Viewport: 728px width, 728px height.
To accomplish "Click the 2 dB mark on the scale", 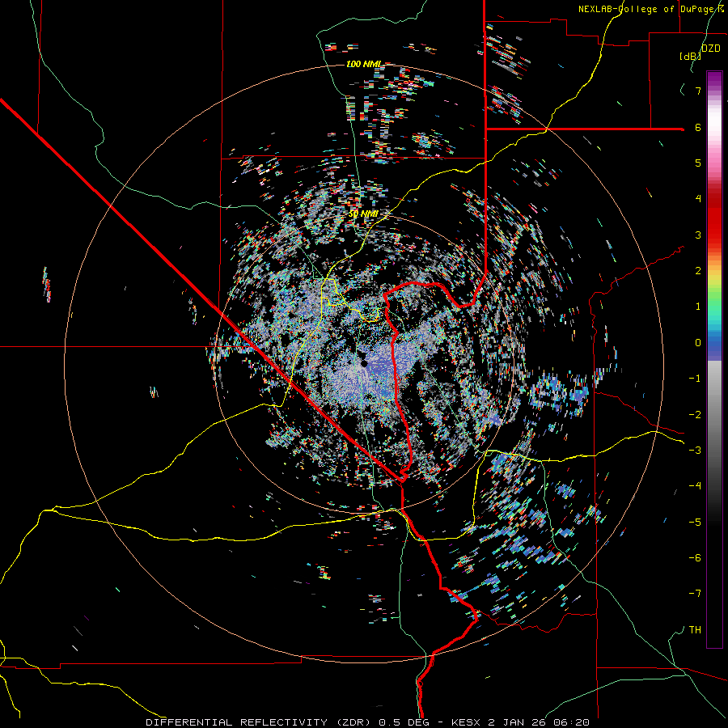I will pyautogui.click(x=698, y=271).
